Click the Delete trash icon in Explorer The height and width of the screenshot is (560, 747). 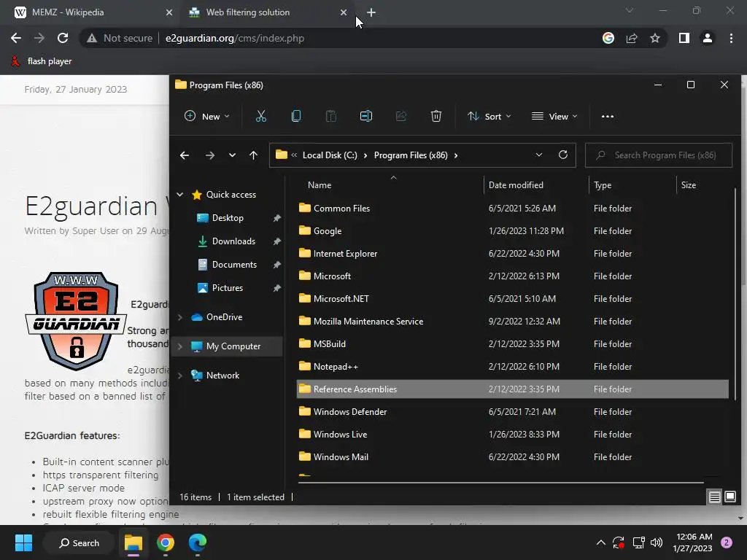click(x=436, y=116)
